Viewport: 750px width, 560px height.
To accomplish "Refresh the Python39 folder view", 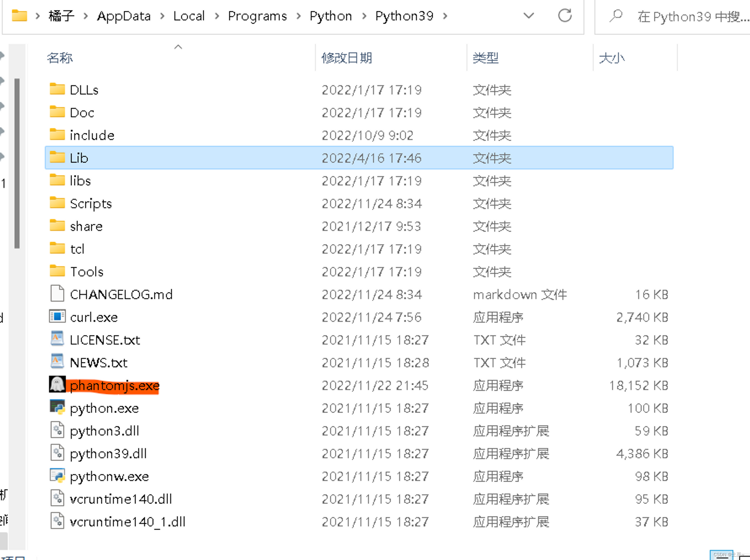I will tap(565, 16).
